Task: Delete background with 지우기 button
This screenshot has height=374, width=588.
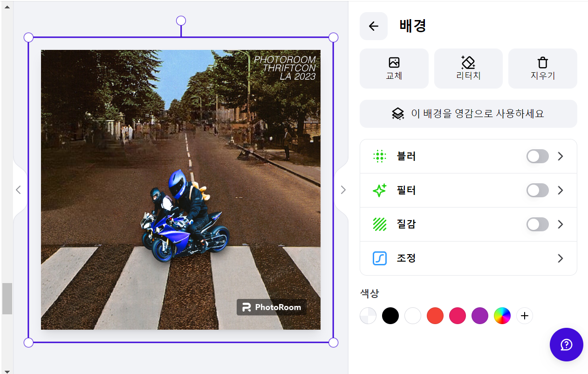Action: point(543,69)
